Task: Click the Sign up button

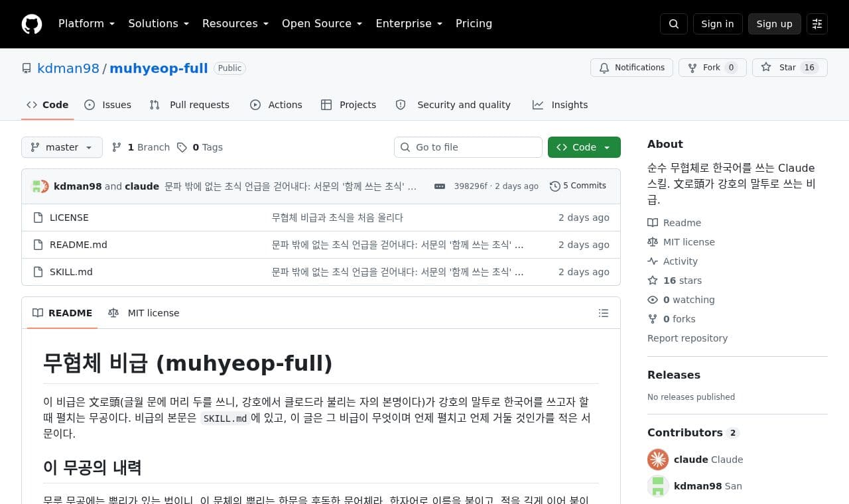Action: 775,24
